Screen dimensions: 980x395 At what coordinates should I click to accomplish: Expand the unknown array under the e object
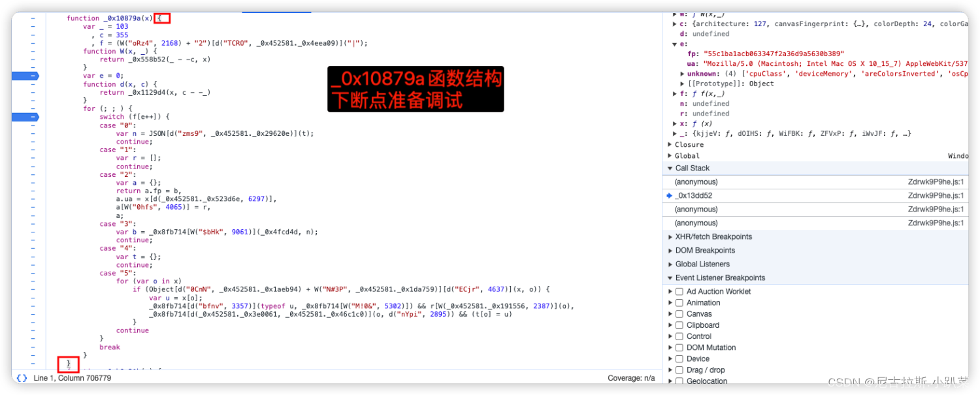[x=682, y=73]
